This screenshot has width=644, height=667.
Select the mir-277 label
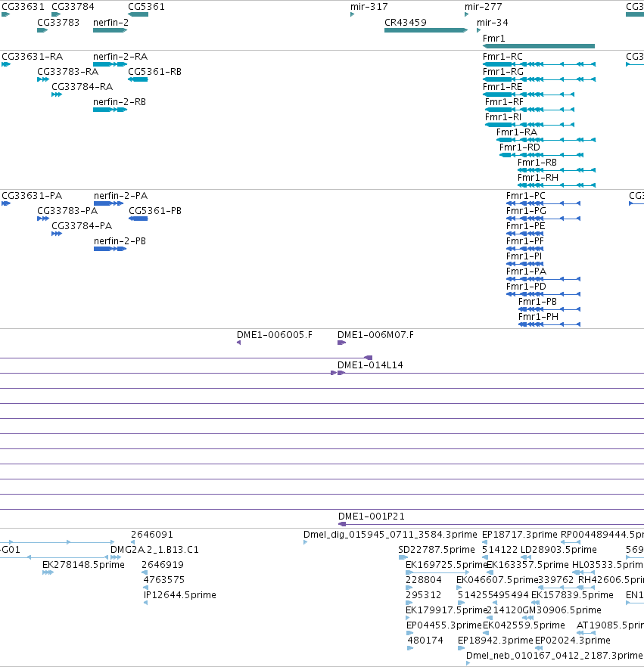point(483,7)
